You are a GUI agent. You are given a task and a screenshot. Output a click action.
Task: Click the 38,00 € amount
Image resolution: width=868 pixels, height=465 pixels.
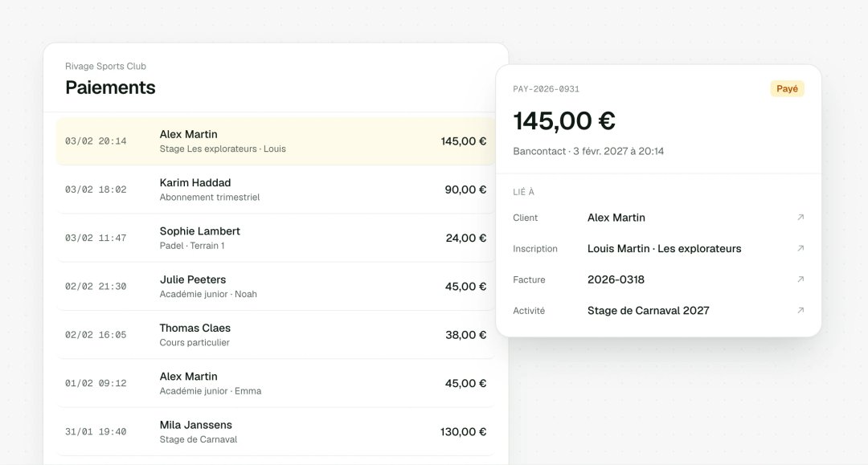(x=466, y=335)
